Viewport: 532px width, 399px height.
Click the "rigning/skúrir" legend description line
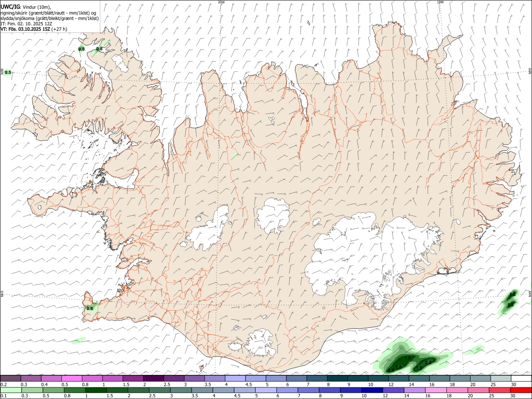point(48,12)
